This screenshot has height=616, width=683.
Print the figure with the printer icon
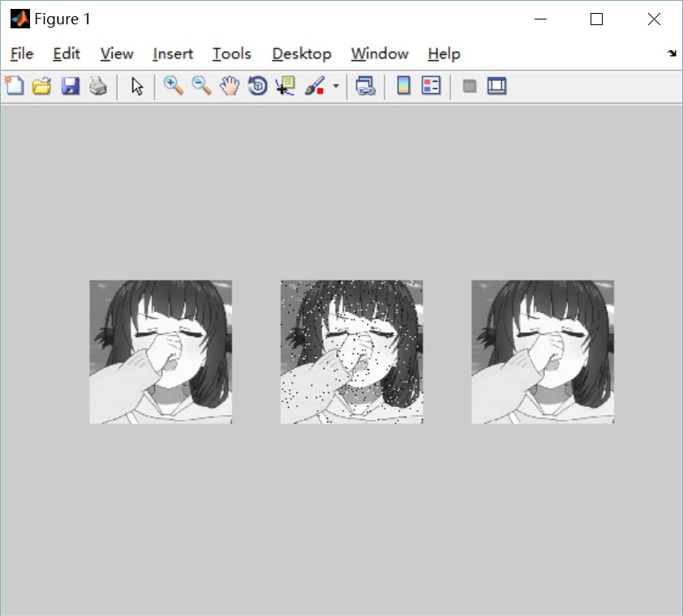[x=98, y=86]
